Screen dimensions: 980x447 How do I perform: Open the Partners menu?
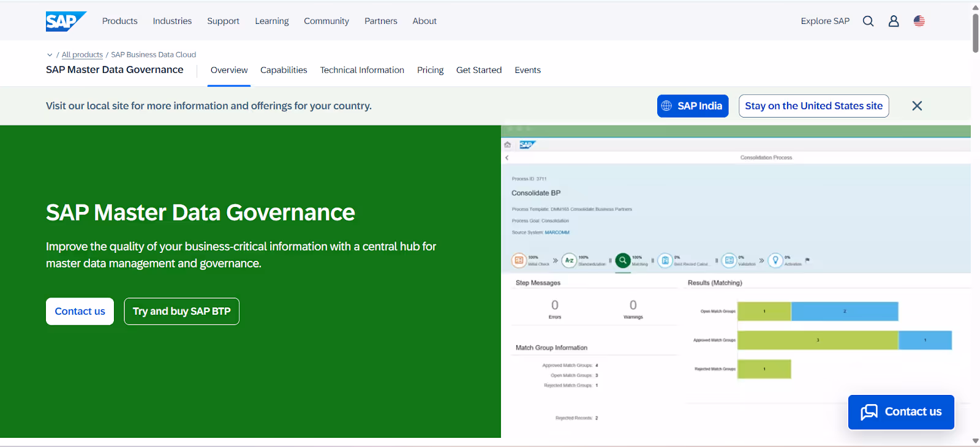coord(381,21)
